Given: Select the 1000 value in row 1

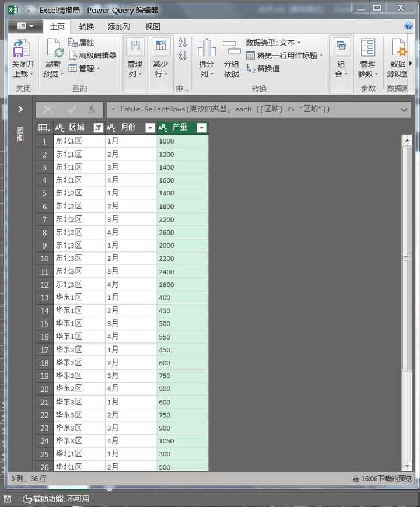Looking at the screenshot, I should click(x=183, y=141).
